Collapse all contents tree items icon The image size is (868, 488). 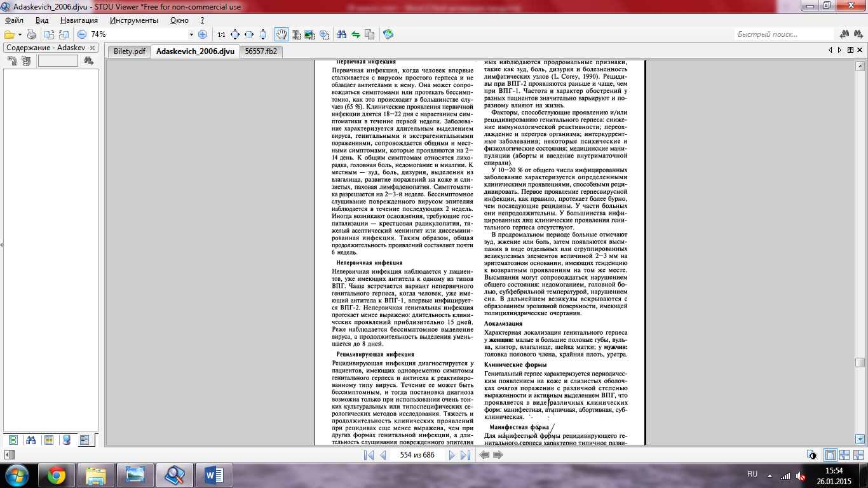[26, 61]
